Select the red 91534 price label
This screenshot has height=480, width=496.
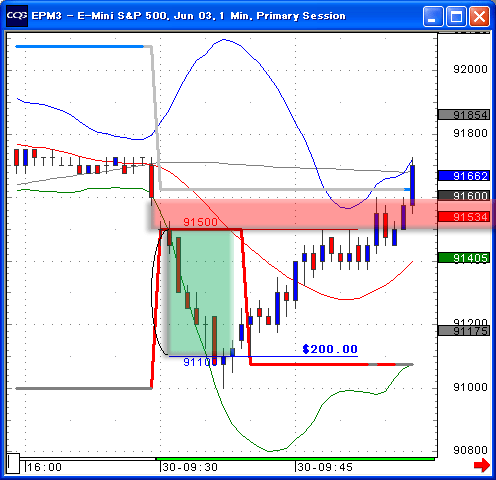(464, 217)
